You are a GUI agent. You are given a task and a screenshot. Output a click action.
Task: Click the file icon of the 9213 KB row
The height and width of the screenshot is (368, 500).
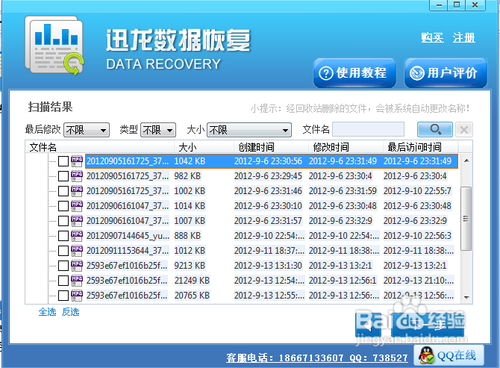76,266
